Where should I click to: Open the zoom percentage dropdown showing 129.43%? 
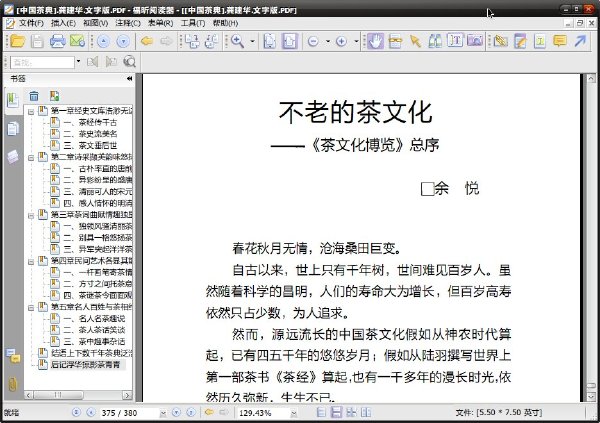click(x=293, y=413)
